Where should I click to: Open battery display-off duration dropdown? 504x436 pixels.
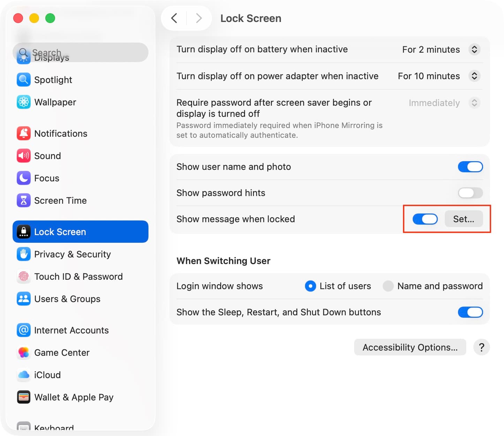(474, 50)
